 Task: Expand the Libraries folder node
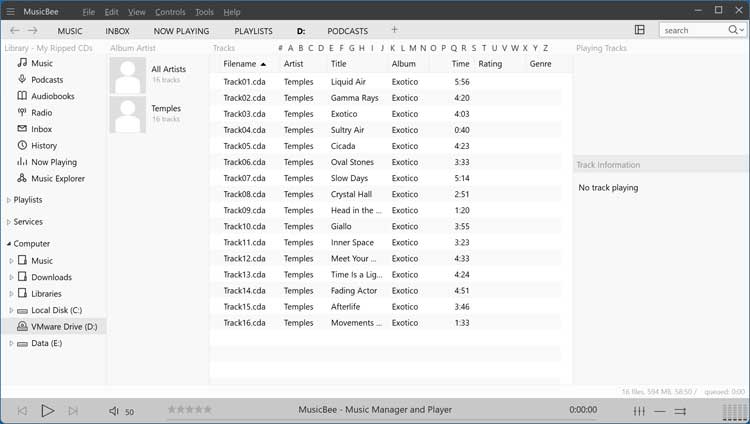(x=11, y=294)
